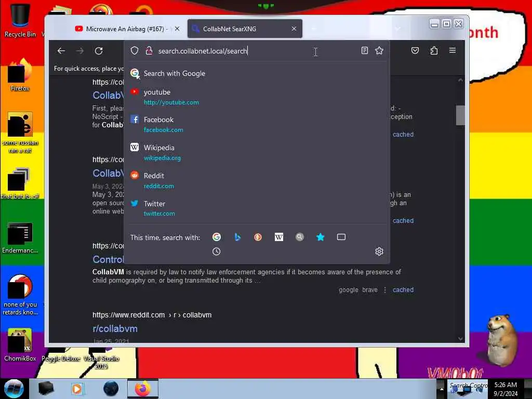Go back with the browser back arrow
This screenshot has height=399, width=532.
click(61, 51)
